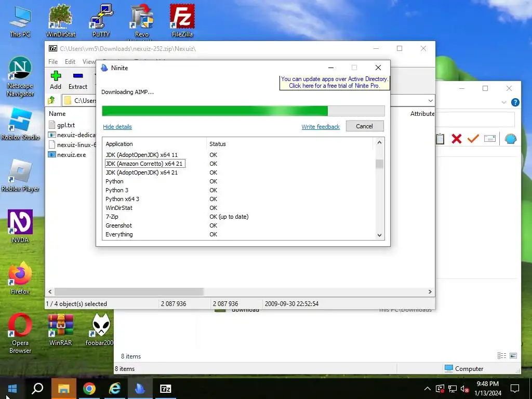This screenshot has height=399, width=532.
Task: Select gpl.txt in 7-Zip file list
Action: [66, 125]
